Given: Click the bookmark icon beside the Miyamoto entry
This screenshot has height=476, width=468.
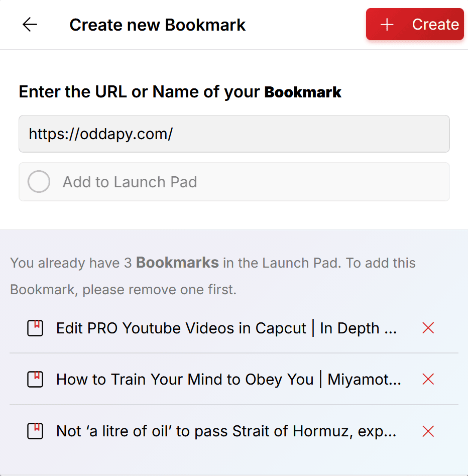Looking at the screenshot, I should 35,380.
